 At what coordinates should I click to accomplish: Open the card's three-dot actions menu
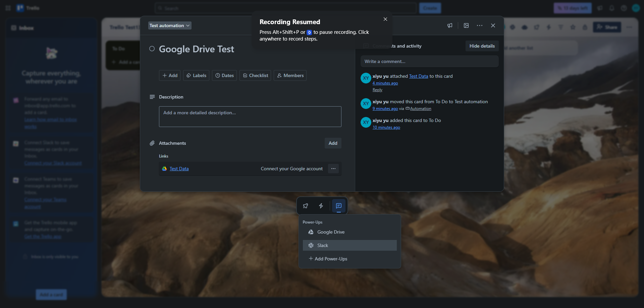pos(480,25)
